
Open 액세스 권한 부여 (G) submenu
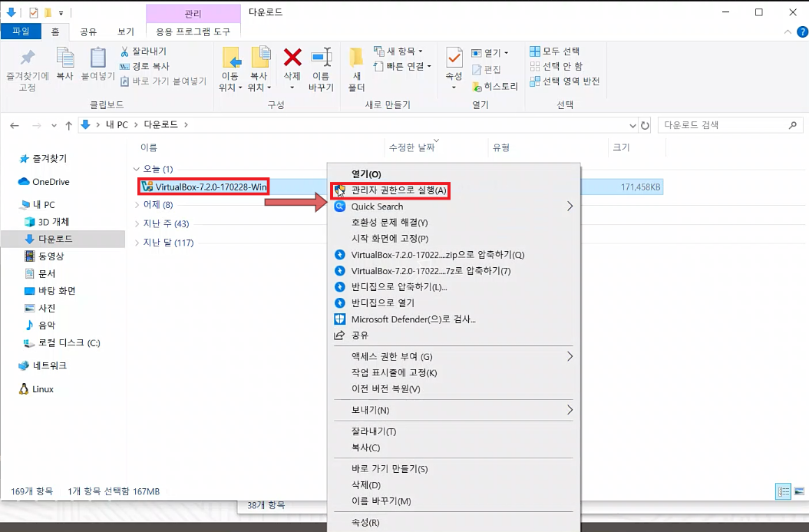(454, 356)
